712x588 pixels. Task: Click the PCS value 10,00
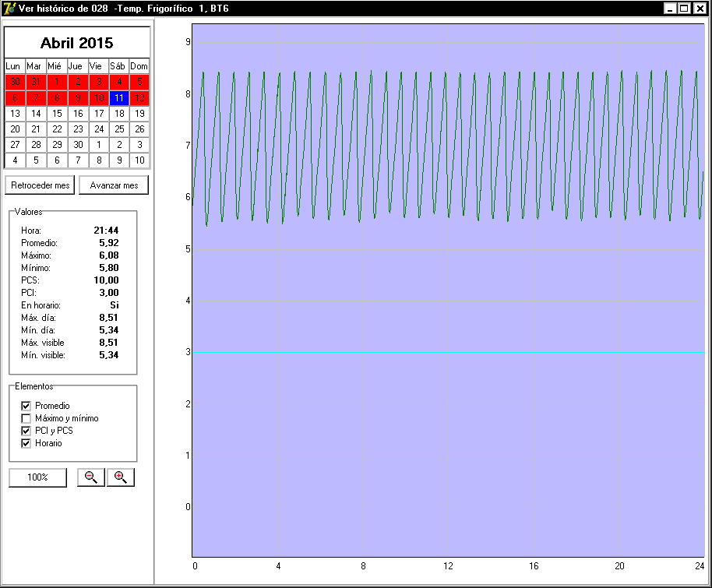click(x=106, y=280)
